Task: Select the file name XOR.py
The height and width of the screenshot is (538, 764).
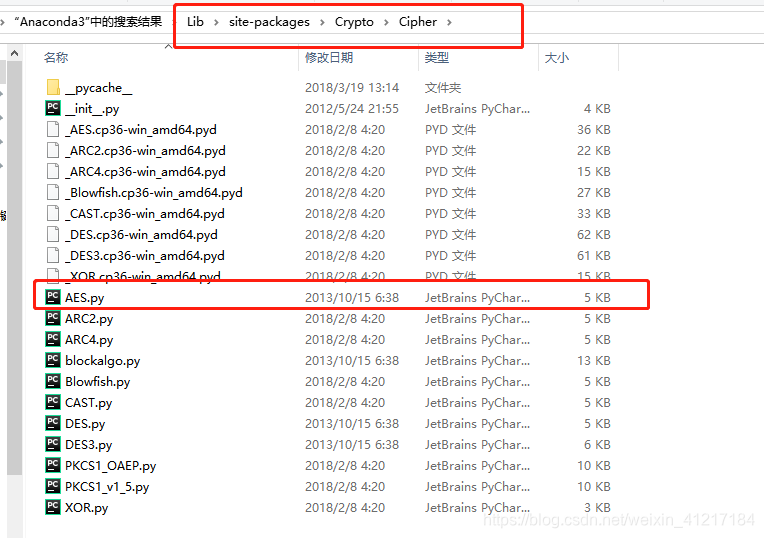Action: (87, 508)
